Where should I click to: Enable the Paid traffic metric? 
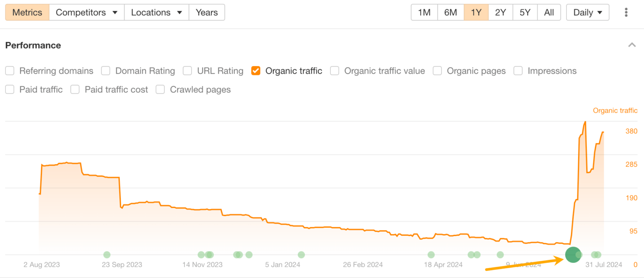coord(10,89)
